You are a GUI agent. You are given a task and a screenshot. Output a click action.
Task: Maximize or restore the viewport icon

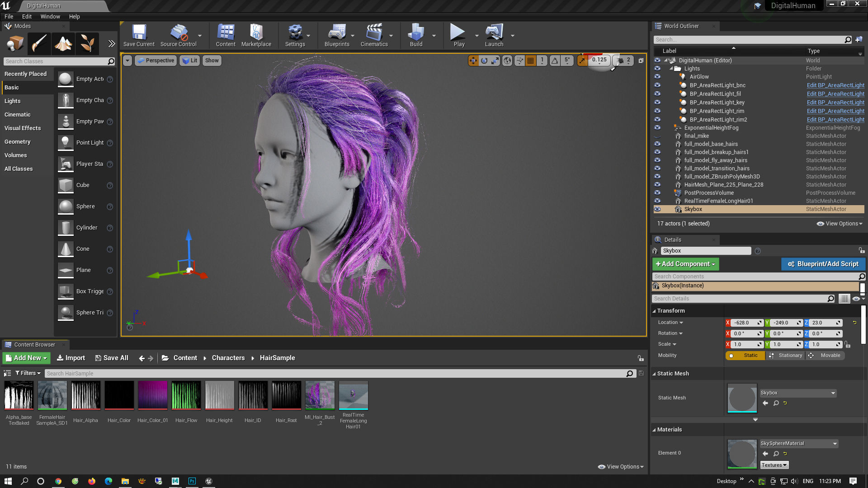(641, 61)
